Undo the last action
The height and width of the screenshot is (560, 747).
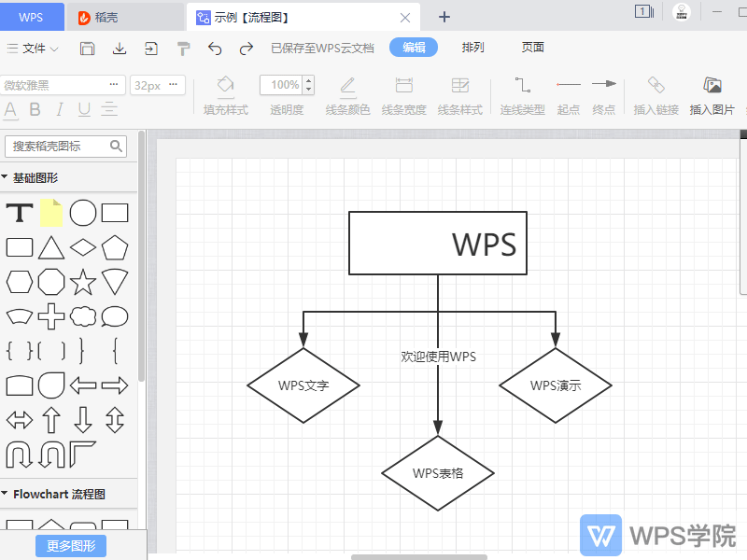point(215,49)
